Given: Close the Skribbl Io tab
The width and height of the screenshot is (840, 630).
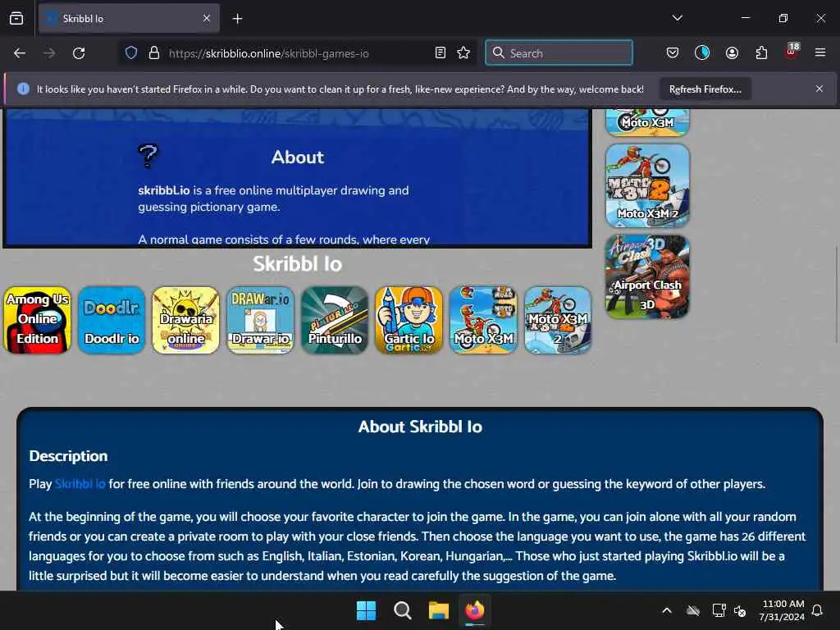Looking at the screenshot, I should click(207, 19).
